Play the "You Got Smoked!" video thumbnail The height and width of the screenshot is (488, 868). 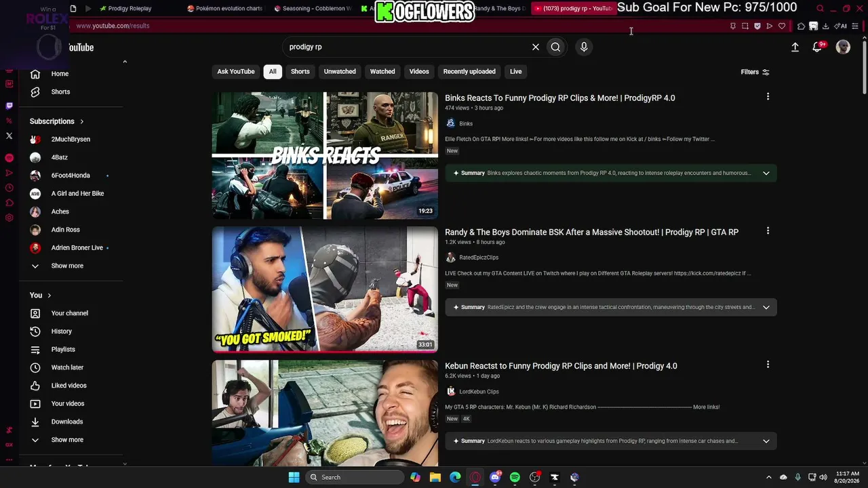pyautogui.click(x=325, y=289)
